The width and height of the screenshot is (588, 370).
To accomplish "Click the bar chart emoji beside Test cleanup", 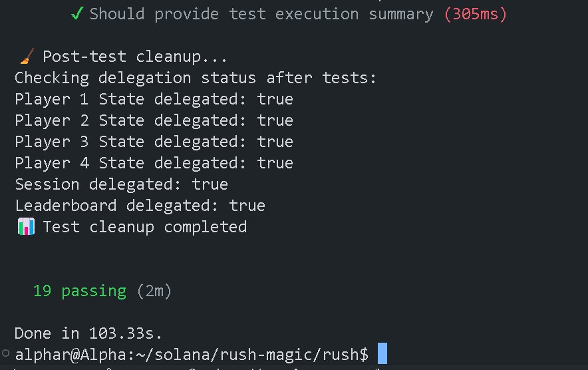I will (x=25, y=227).
